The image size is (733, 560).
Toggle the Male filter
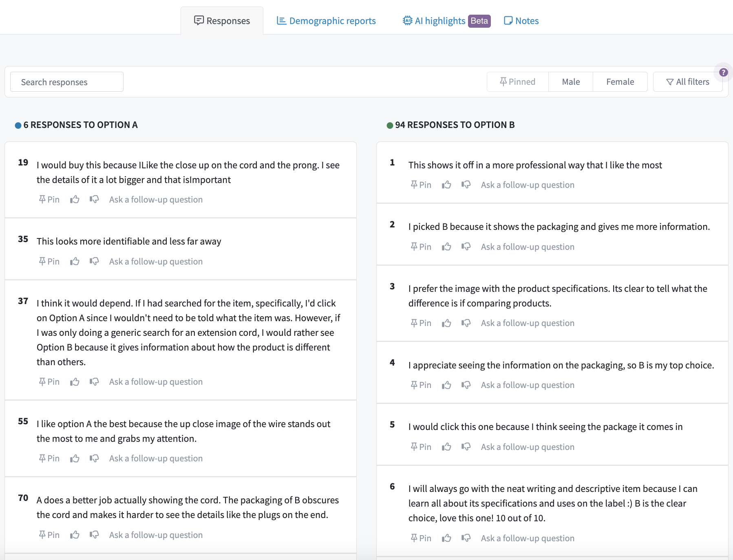pyautogui.click(x=570, y=82)
